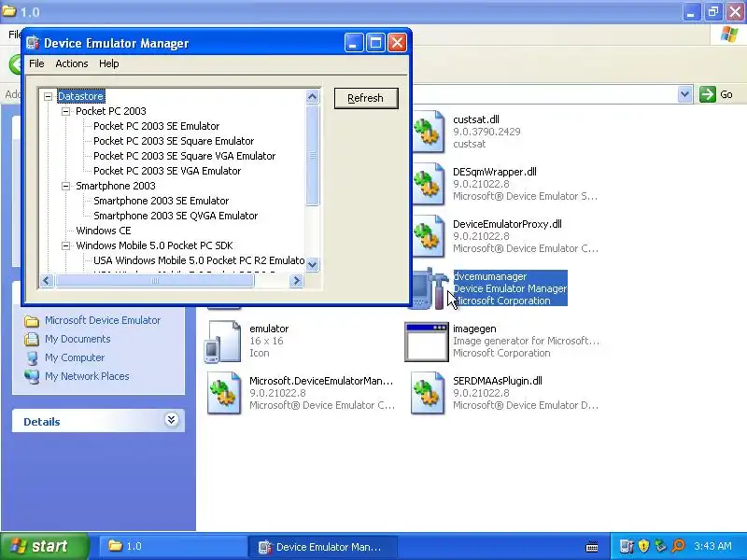
Task: Collapse the Pocket PC 2003 node
Action: pos(65,111)
